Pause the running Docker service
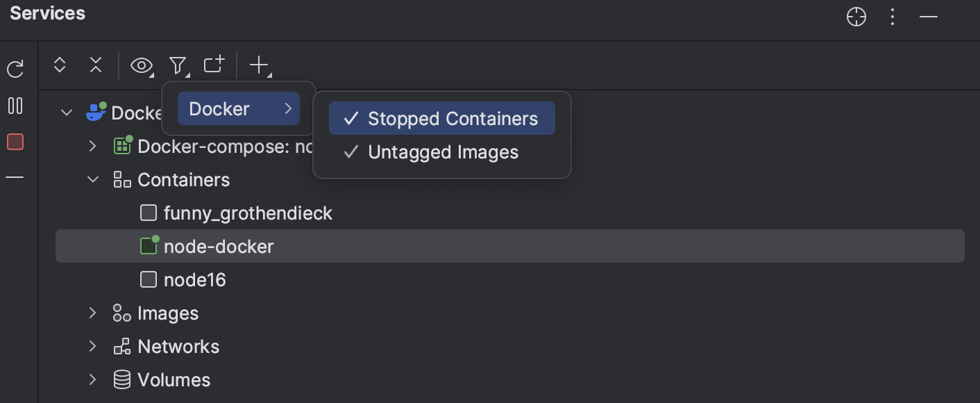Viewport: 980px width, 403px height. [15, 106]
